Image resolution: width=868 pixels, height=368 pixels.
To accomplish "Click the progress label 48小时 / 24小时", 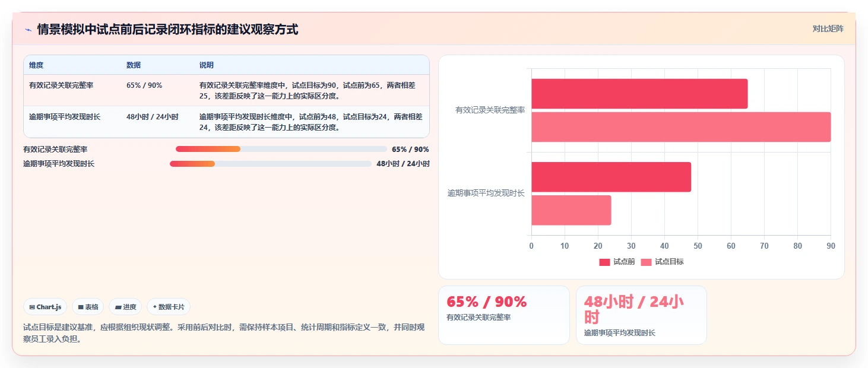I will coord(403,164).
